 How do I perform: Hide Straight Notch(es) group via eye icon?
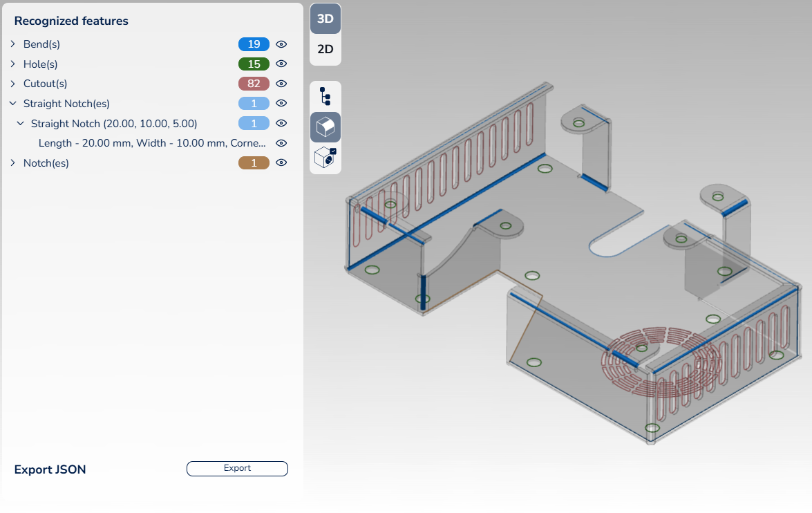(x=281, y=104)
